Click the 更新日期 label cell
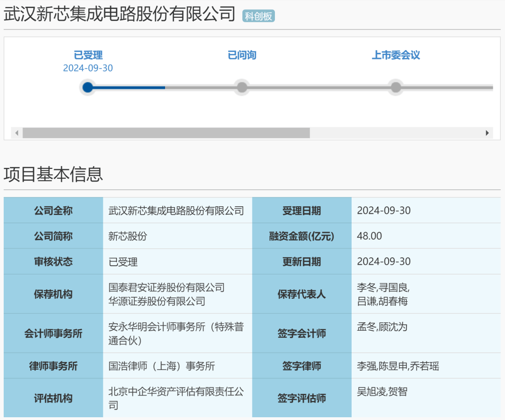This screenshot has width=505, height=420. (x=302, y=261)
